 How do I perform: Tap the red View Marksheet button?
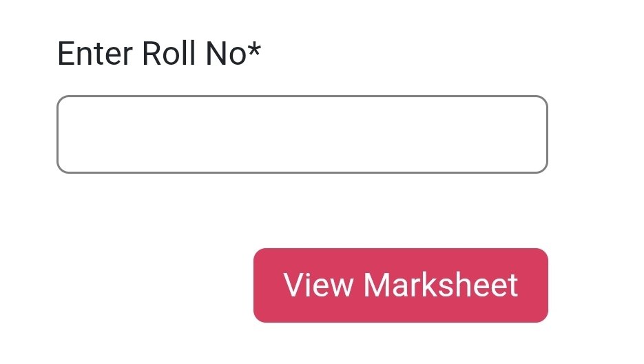point(400,285)
